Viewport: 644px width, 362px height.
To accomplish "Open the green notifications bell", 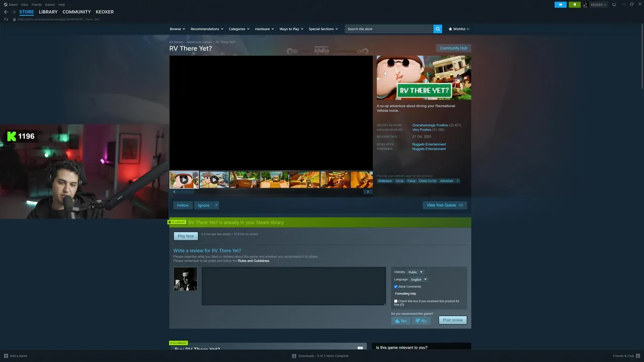I will [x=575, y=5].
